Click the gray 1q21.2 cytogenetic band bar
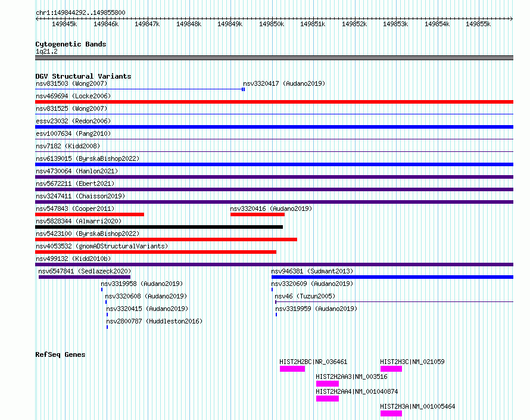 point(274,58)
